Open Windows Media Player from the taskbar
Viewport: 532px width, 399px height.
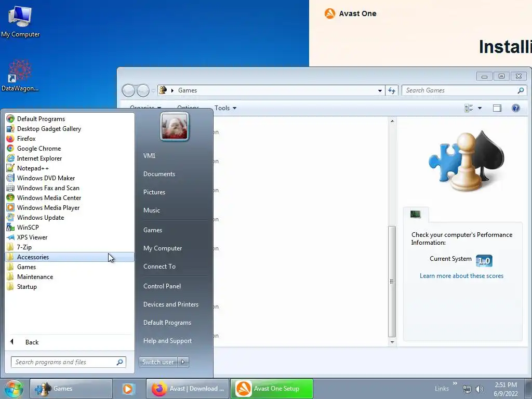(x=128, y=389)
